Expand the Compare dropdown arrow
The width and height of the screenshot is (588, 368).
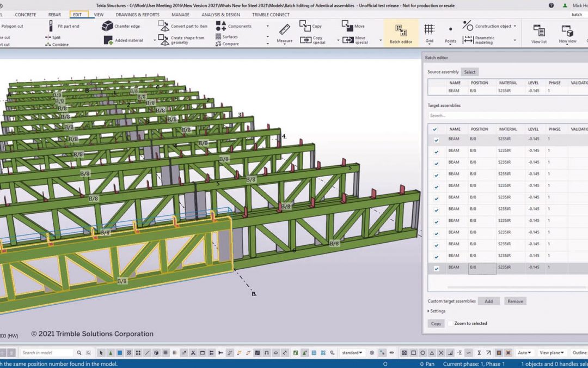point(267,44)
